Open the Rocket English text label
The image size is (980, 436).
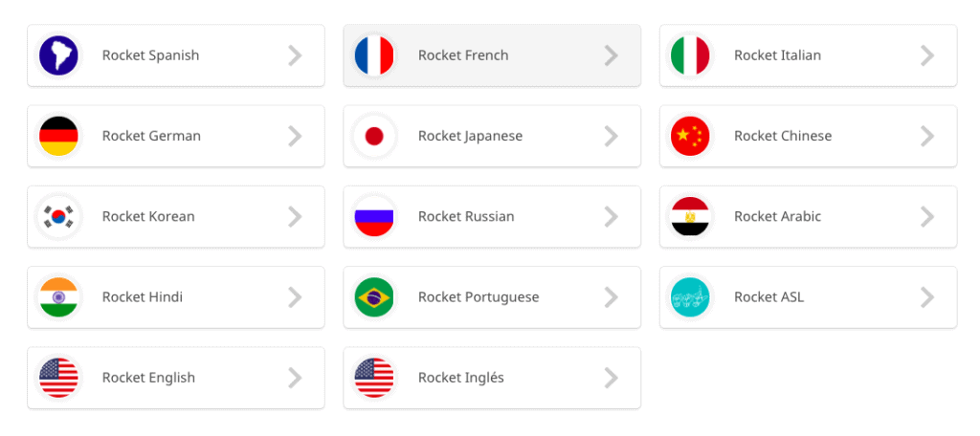tap(148, 378)
